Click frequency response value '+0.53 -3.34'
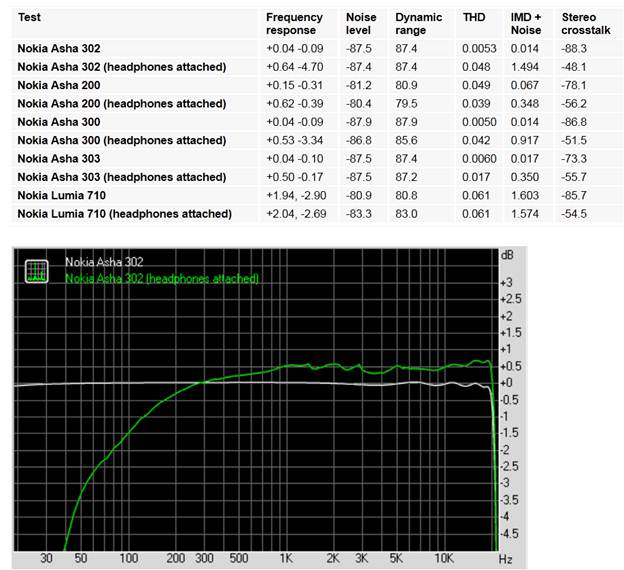This screenshot has width=624, height=570. coord(294,140)
